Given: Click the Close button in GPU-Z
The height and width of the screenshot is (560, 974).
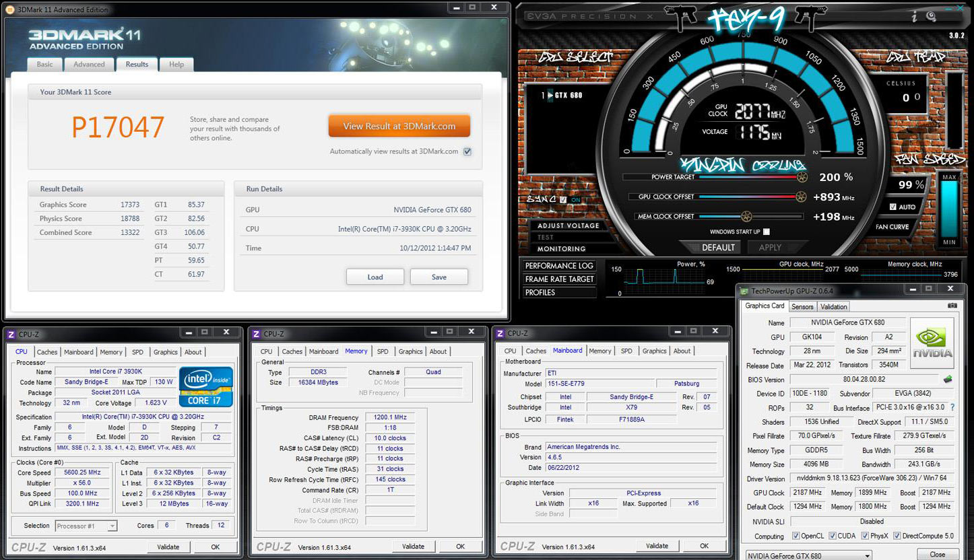Looking at the screenshot, I should click(938, 555).
